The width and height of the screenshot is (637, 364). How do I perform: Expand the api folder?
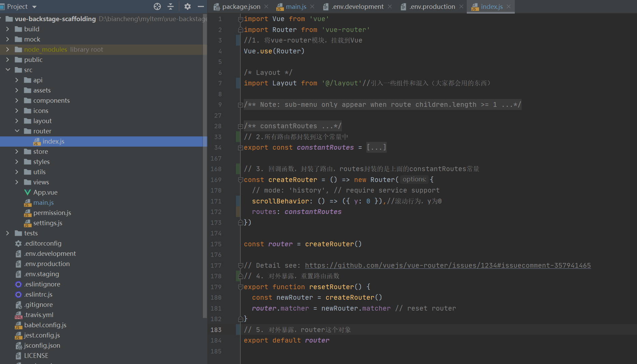point(17,80)
